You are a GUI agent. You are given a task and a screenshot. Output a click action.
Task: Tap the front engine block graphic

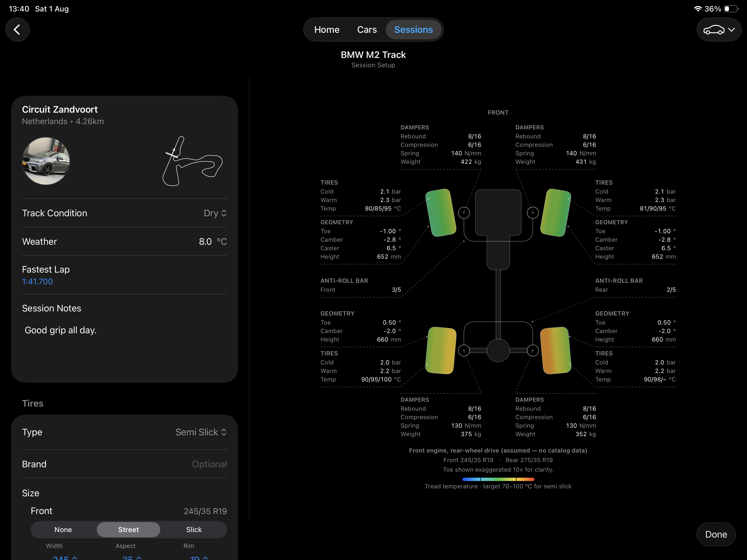click(498, 212)
